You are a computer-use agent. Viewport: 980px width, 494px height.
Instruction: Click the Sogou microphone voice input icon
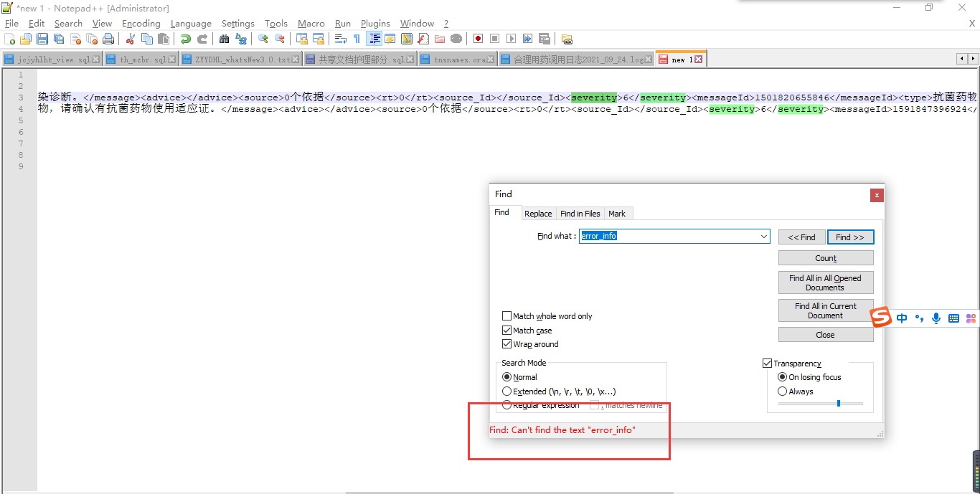(936, 318)
